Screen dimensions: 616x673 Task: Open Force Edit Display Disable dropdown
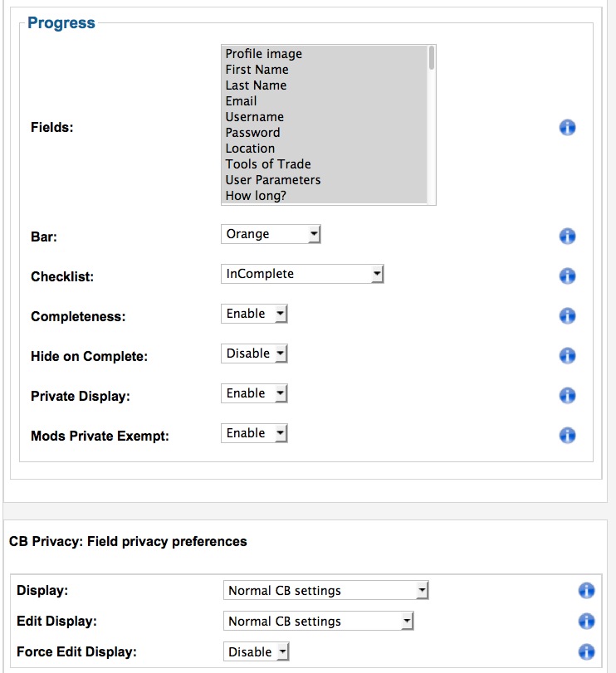(x=257, y=652)
